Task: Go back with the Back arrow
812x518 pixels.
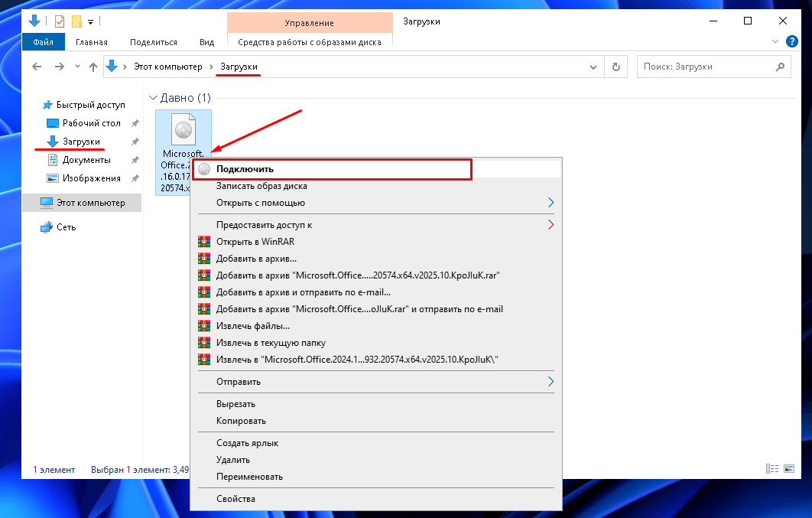Action: pos(37,67)
